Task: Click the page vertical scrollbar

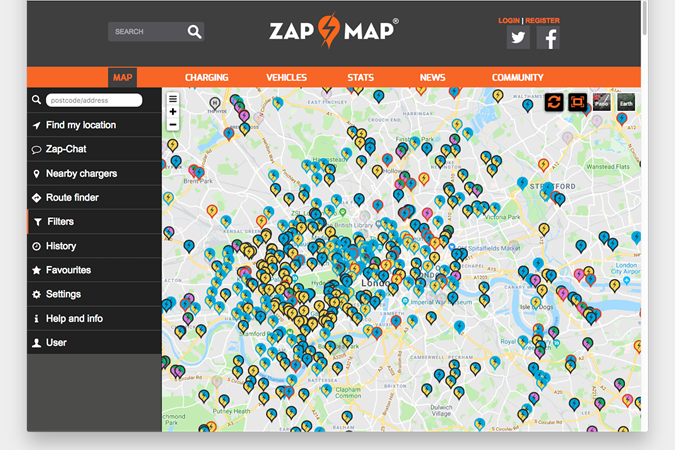Action: (x=644, y=18)
